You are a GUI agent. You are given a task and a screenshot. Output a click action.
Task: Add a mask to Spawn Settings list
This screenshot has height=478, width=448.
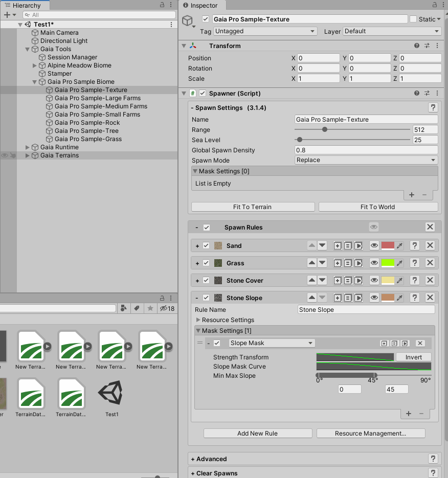[x=412, y=195]
